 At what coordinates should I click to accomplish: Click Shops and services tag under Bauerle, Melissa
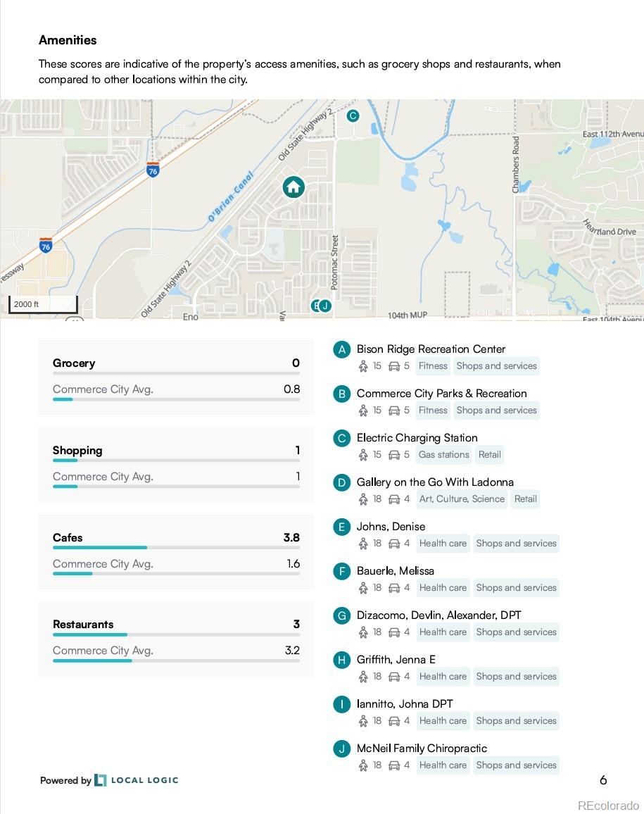[517, 588]
